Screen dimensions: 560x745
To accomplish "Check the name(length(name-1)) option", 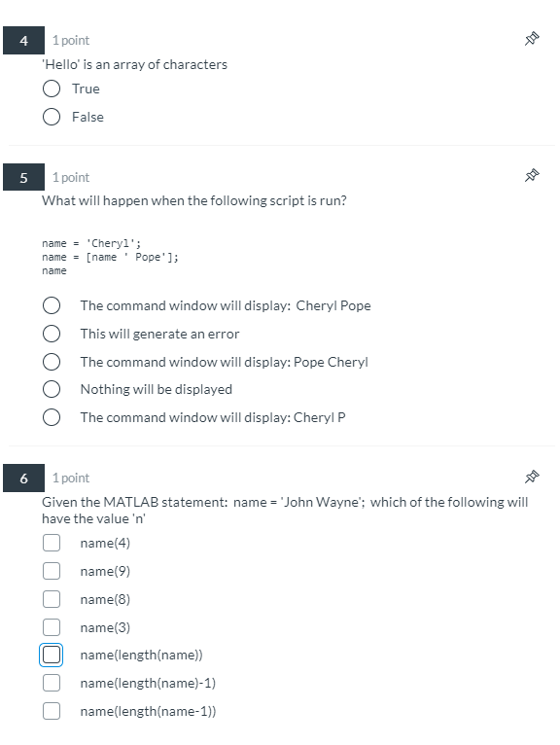I will tap(52, 711).
